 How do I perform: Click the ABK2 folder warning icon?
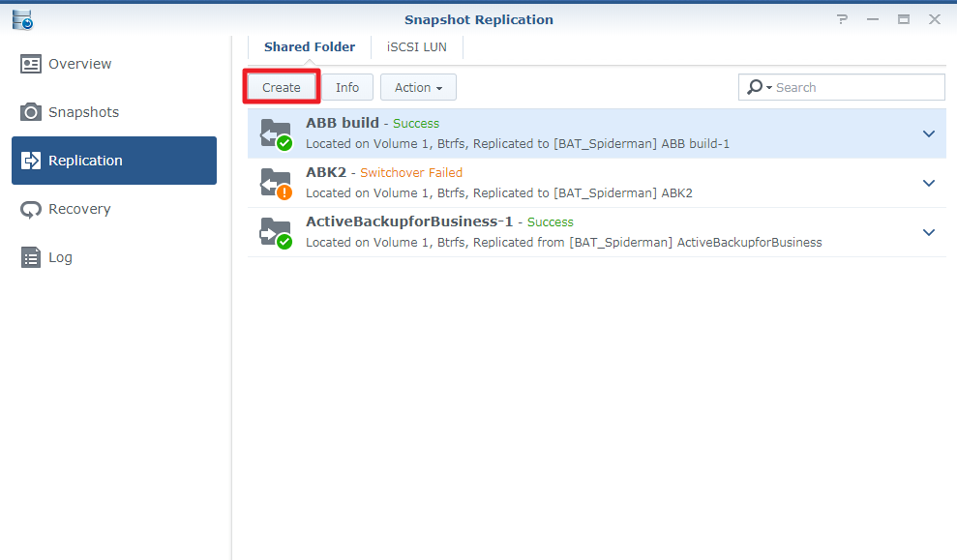pos(276,183)
